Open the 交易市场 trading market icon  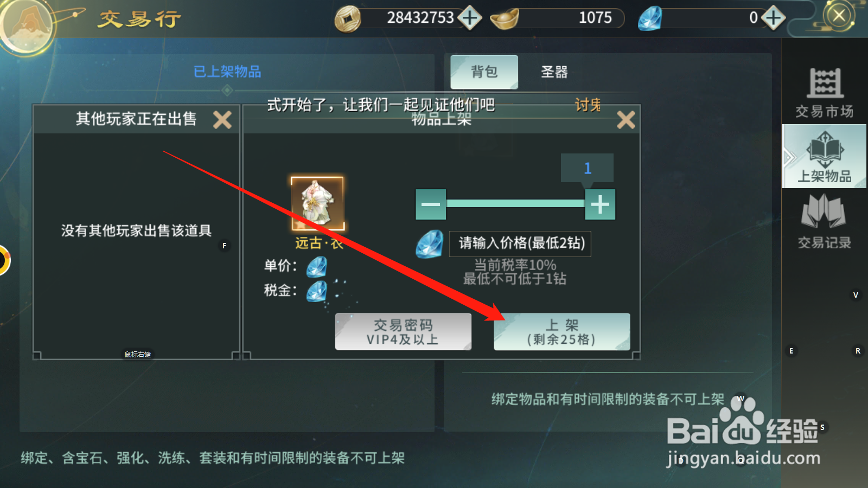(x=824, y=92)
